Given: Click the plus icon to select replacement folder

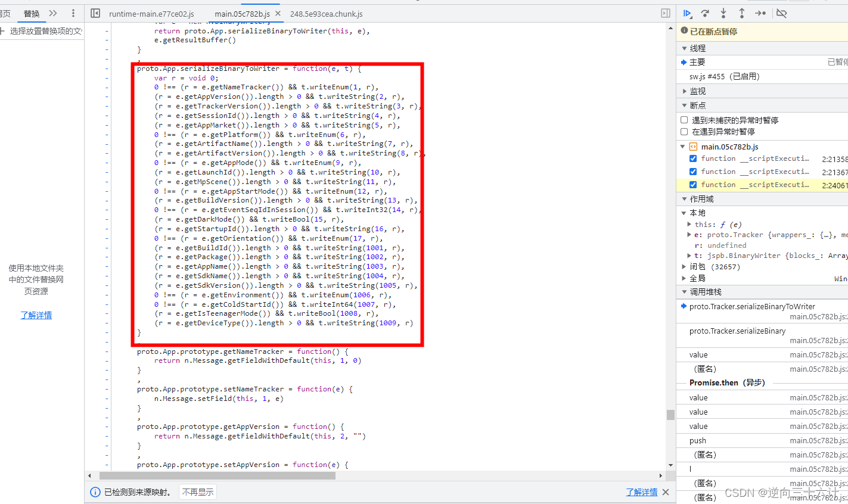Looking at the screenshot, I should tap(2, 30).
